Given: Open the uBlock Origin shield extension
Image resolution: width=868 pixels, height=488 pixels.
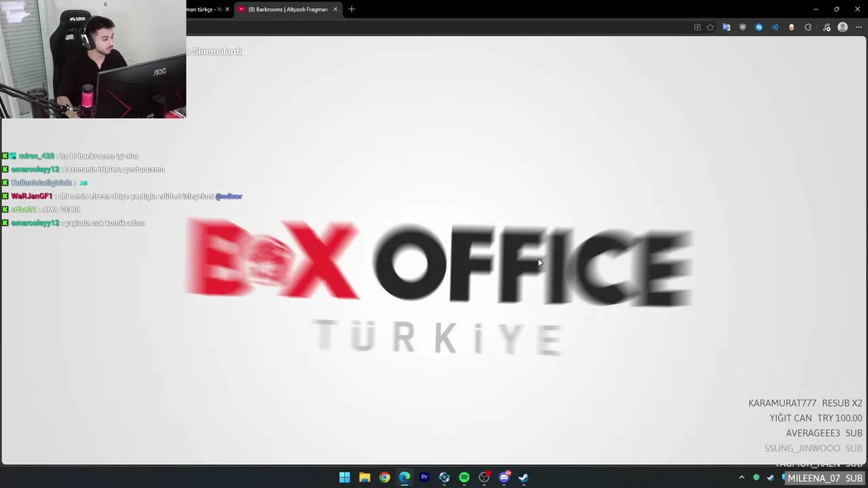Looking at the screenshot, I should point(743,27).
